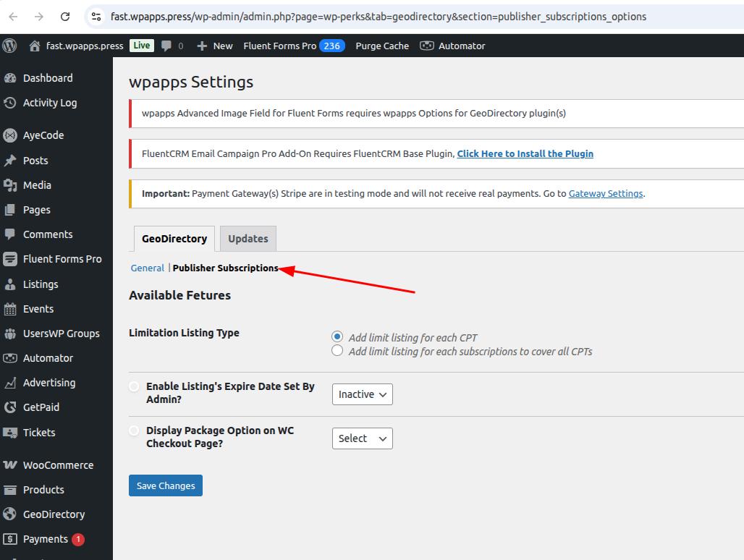Click the Automator robot icon in admin bar

[x=427, y=46]
